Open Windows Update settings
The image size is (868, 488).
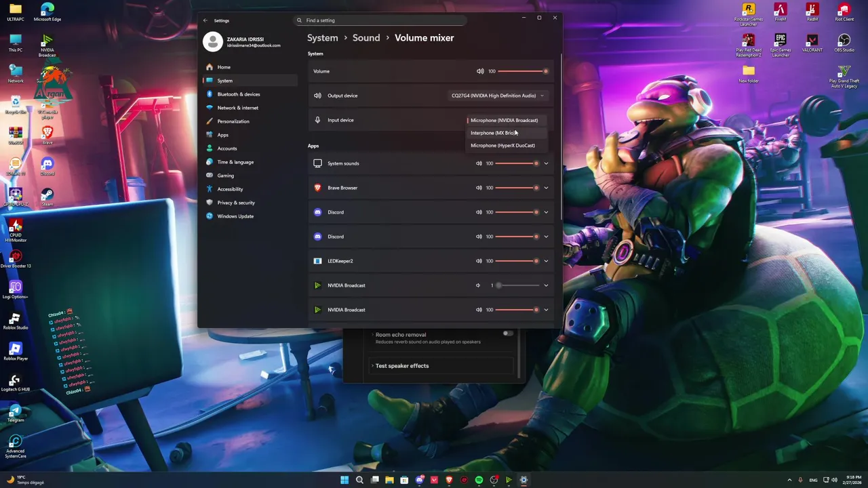point(250,216)
